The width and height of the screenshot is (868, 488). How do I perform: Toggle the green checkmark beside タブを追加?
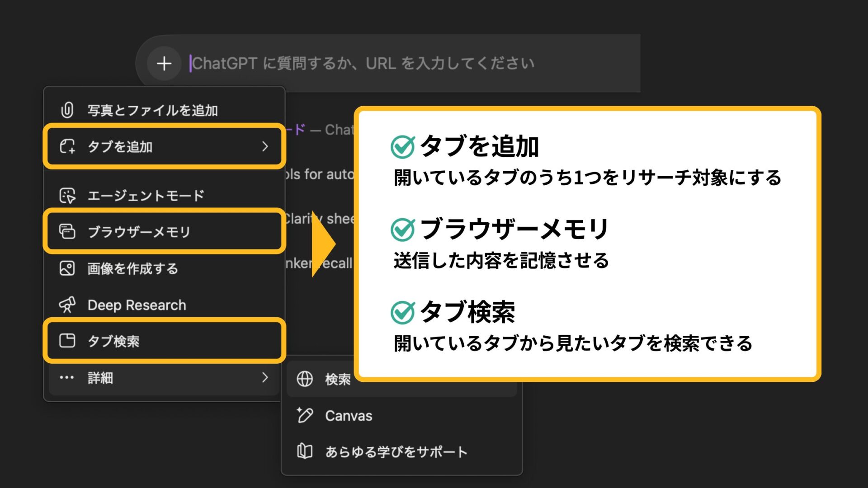[404, 145]
